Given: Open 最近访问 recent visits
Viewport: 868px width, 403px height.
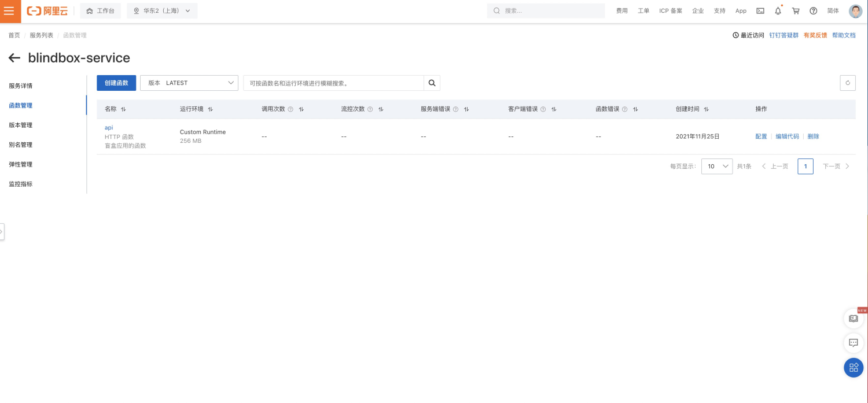Looking at the screenshot, I should (748, 35).
